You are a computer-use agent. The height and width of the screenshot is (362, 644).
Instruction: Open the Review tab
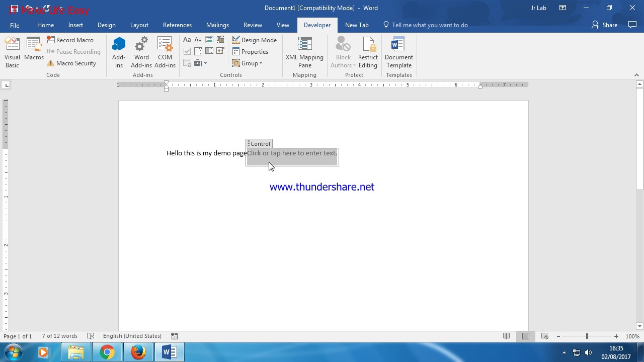pos(253,25)
